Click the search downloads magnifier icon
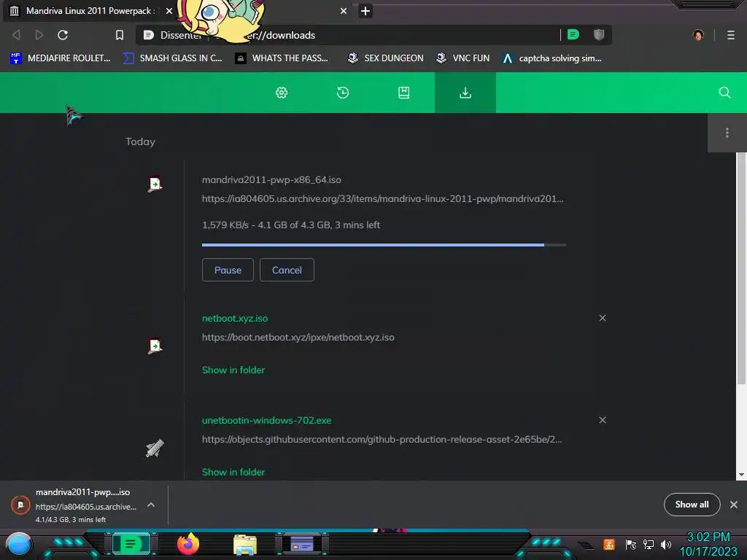The width and height of the screenshot is (747, 560). pyautogui.click(x=724, y=93)
